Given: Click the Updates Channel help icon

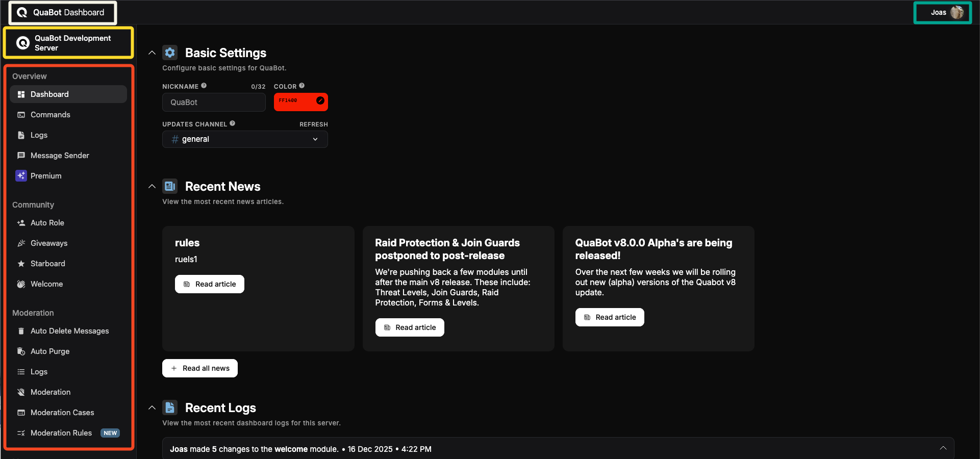Looking at the screenshot, I should point(233,123).
